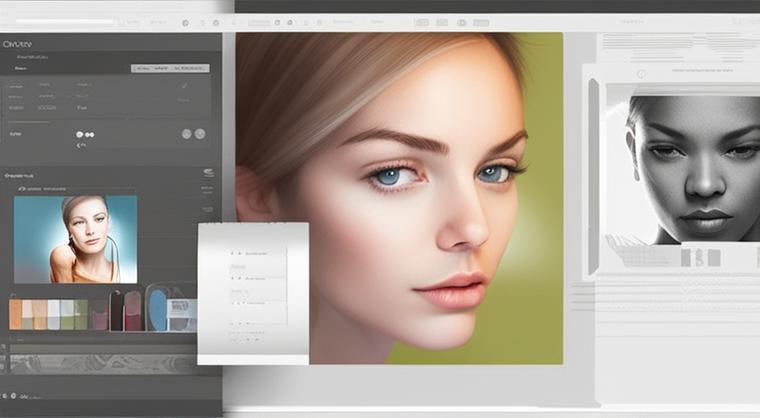
Task: Select the pencil icon in the dark panel
Action: [184, 85]
